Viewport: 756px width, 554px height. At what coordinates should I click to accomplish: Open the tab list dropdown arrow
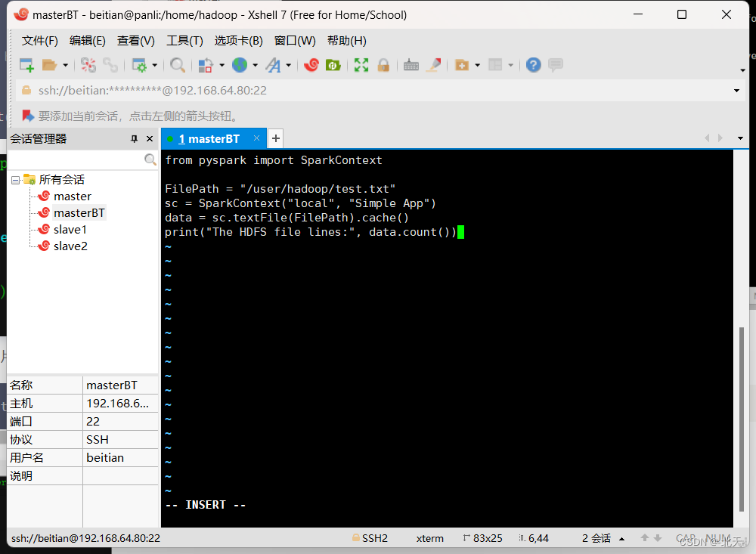740,138
